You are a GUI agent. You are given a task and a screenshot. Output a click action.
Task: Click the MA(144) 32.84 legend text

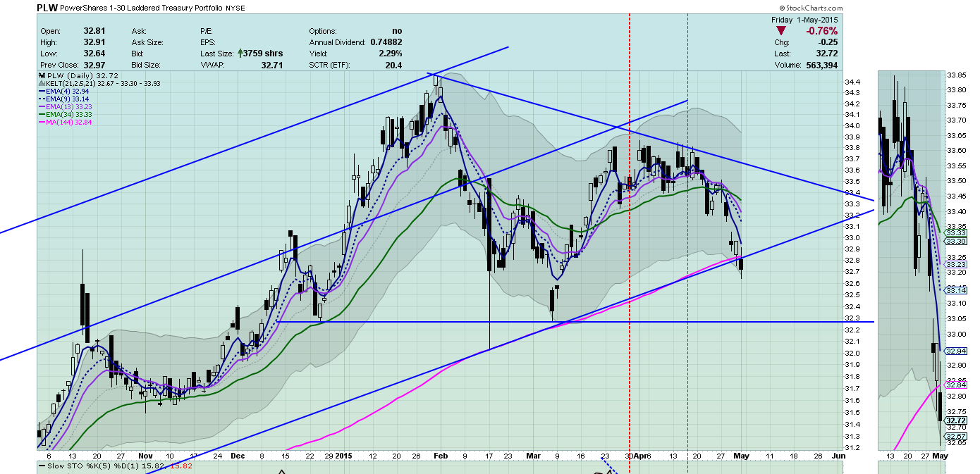click(68, 123)
